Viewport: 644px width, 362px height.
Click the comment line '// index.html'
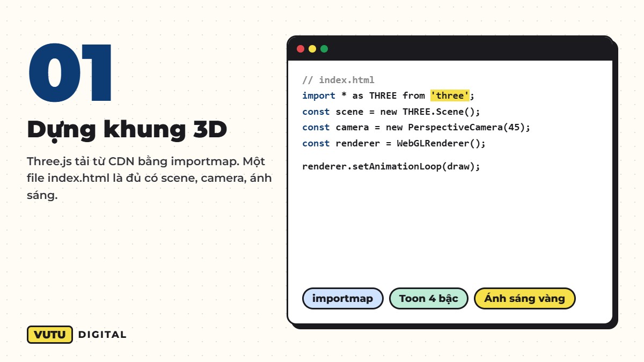point(339,80)
